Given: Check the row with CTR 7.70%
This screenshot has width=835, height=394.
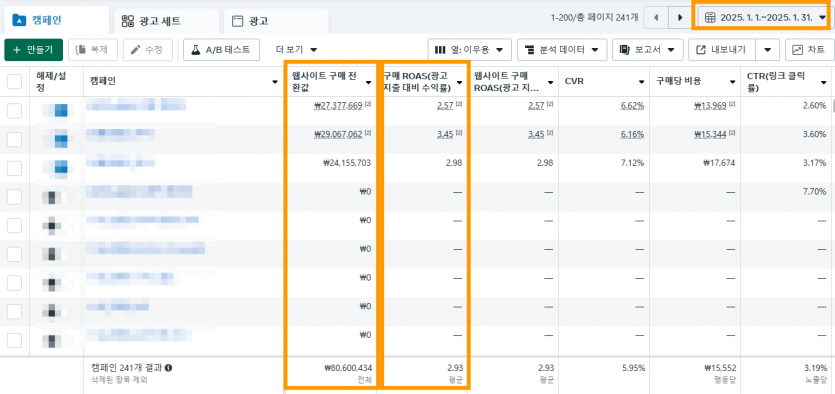Looking at the screenshot, I should (14, 197).
